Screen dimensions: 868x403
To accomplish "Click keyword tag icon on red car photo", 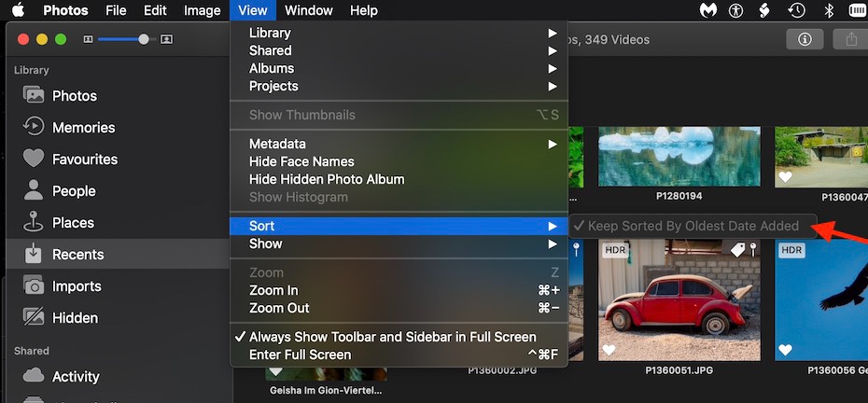I will [x=738, y=250].
